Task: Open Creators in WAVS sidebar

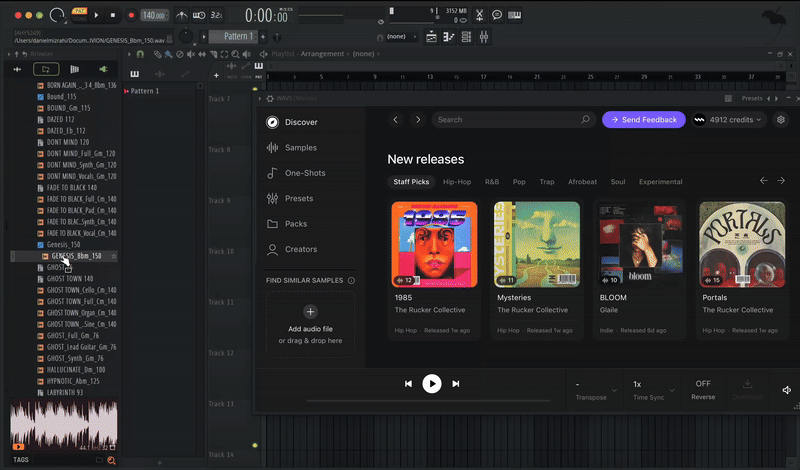Action: (x=292, y=249)
